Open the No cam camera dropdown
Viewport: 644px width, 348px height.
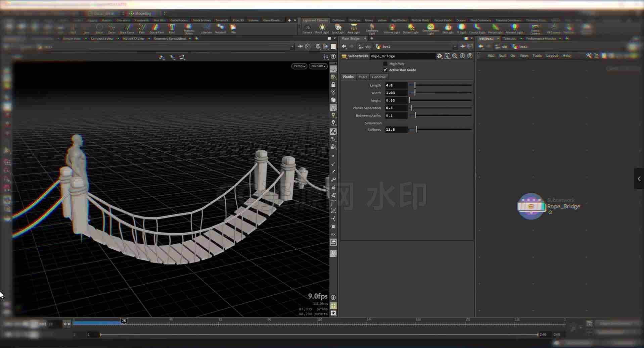(x=318, y=66)
